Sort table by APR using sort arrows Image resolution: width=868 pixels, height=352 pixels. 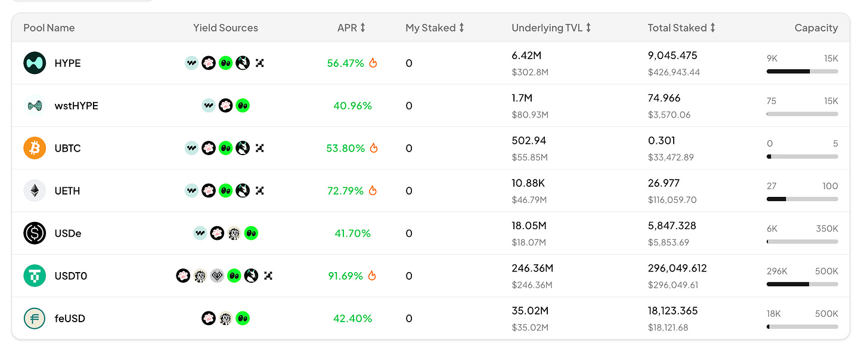362,28
